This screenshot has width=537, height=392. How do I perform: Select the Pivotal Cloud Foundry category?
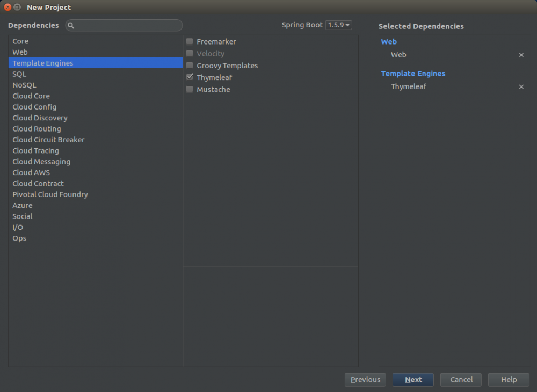coord(50,194)
